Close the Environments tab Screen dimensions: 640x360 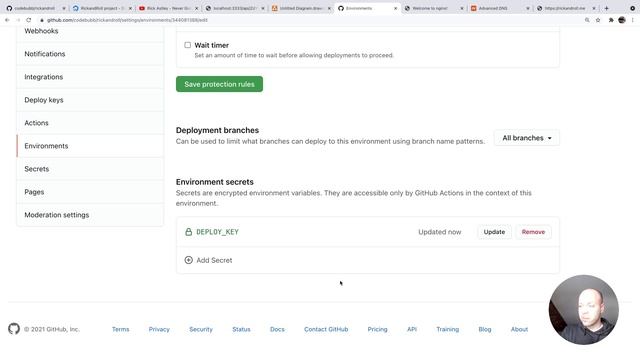tap(395, 8)
